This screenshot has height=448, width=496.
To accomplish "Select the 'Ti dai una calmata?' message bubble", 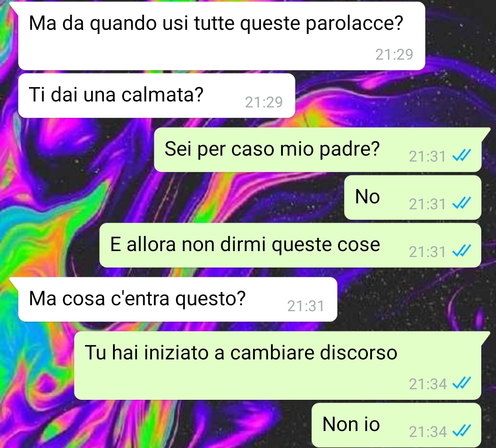I will coord(157,96).
